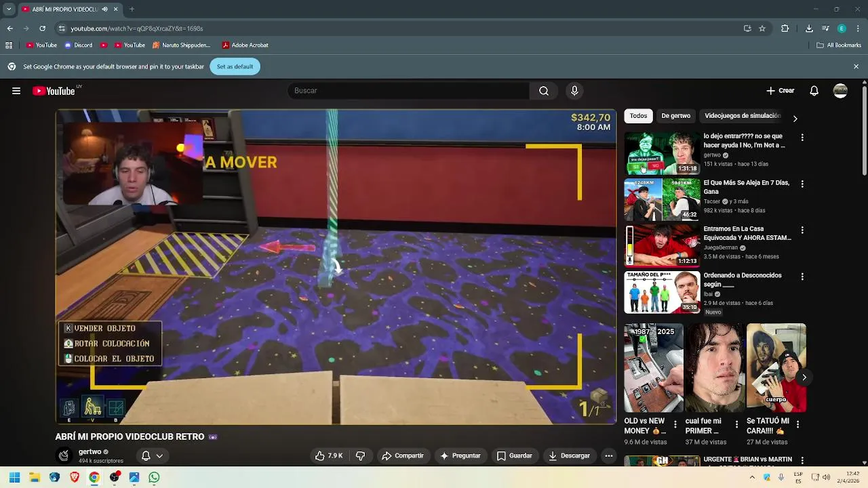Bookmark this page with the star
This screenshot has height=488, width=868.
tap(762, 28)
